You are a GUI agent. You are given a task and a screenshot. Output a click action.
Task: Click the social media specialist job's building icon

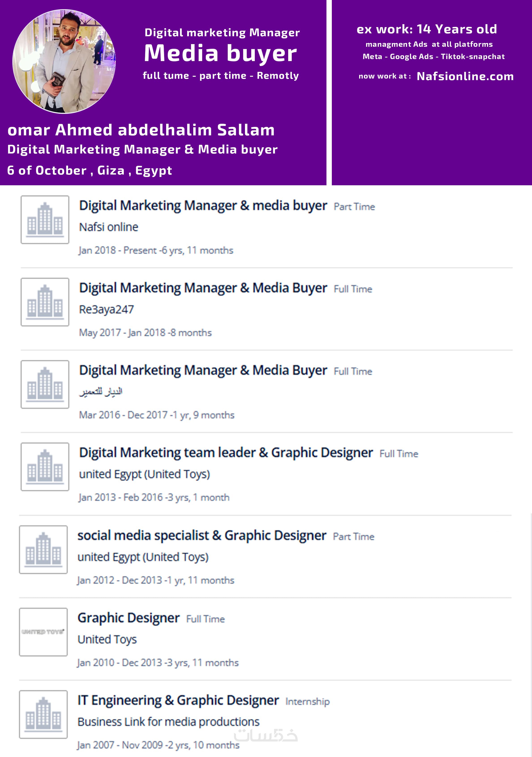pos(43,550)
